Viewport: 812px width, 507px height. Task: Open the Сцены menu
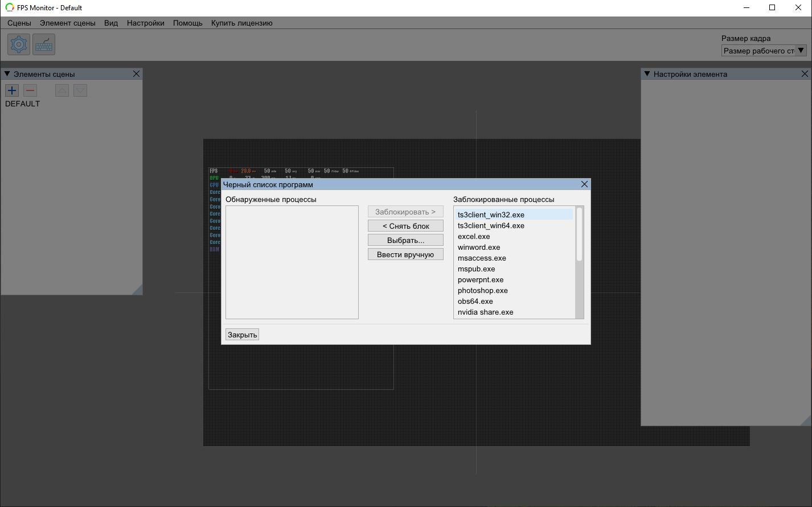(19, 23)
